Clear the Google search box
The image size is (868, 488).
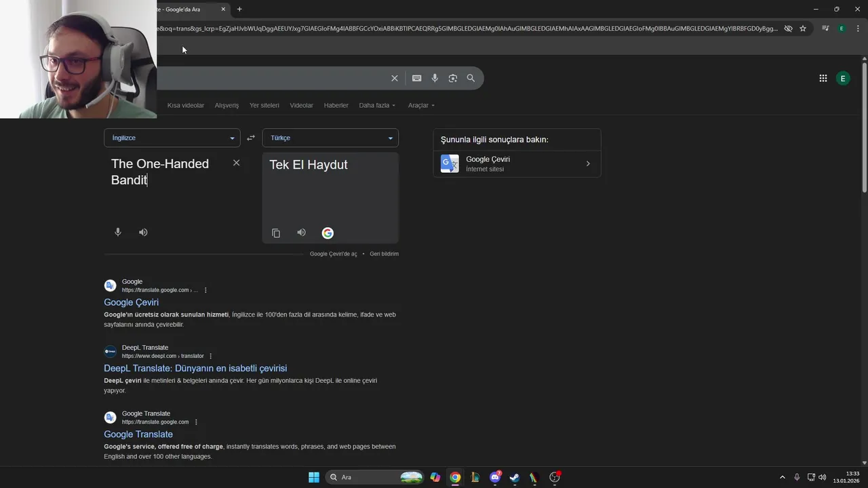click(395, 78)
